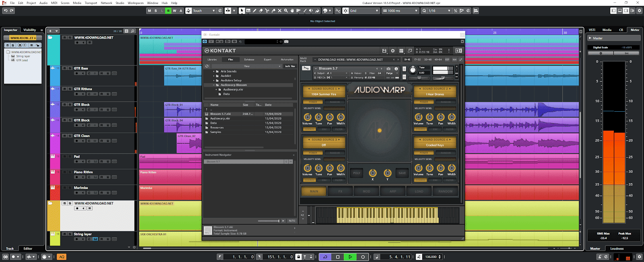Select the Erase tool in toolbar

(261, 11)
